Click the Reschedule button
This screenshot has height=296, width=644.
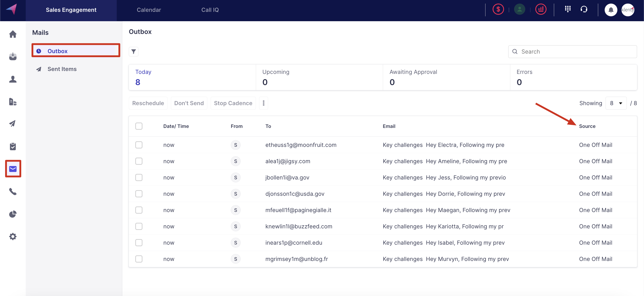click(148, 103)
